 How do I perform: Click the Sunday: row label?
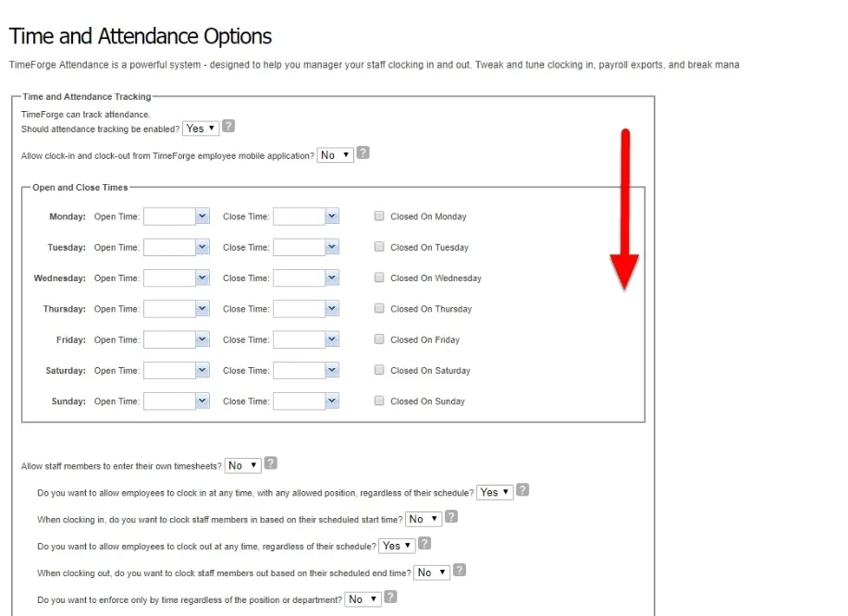click(68, 401)
